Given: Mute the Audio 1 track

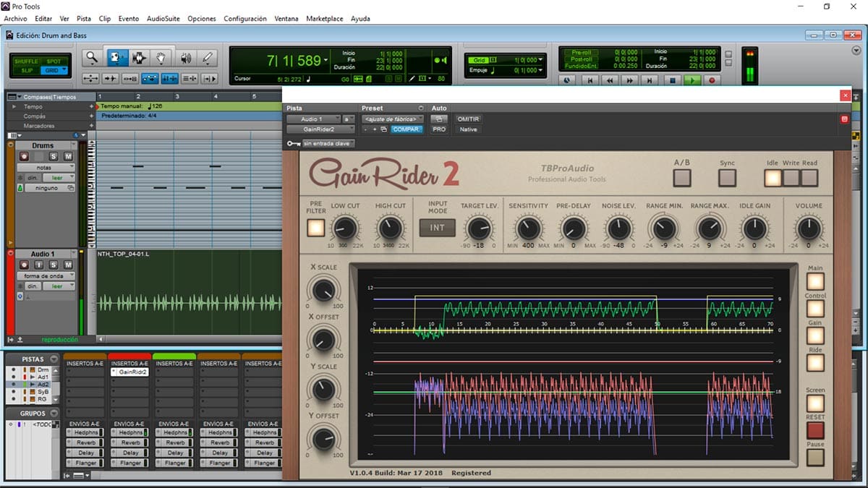Looking at the screenshot, I should 68,265.
